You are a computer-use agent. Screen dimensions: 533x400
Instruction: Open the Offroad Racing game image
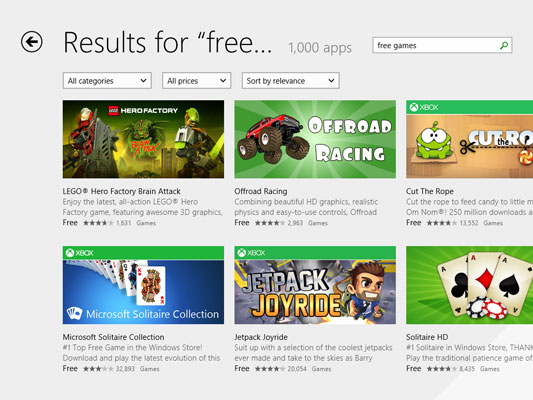click(x=315, y=139)
